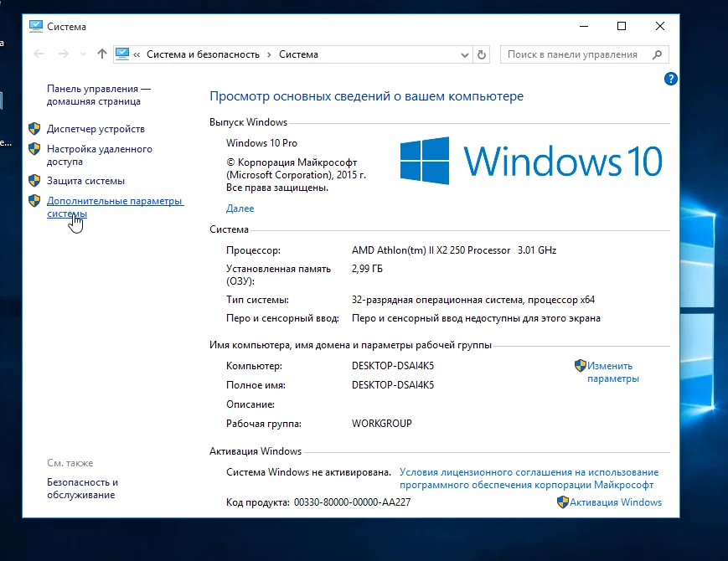Open Настройка удаленного доступа
728x561 pixels.
pyautogui.click(x=100, y=155)
